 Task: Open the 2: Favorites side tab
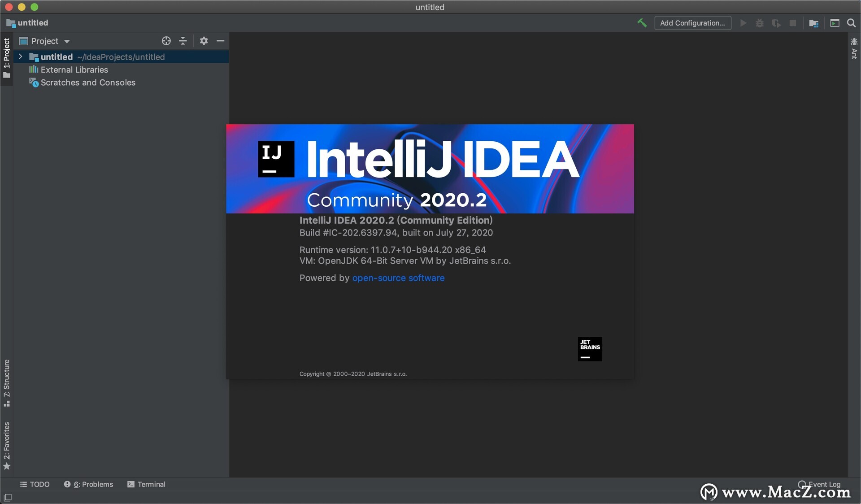coord(6,446)
